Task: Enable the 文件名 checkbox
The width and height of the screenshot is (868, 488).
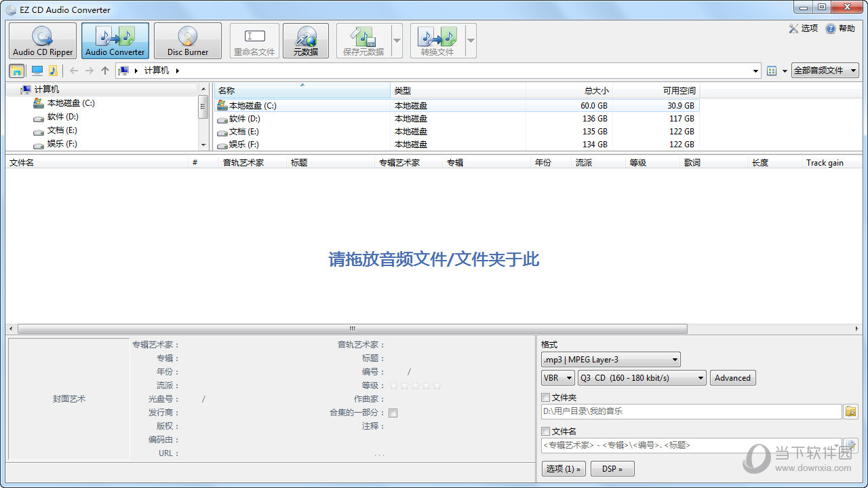Action: pyautogui.click(x=546, y=432)
